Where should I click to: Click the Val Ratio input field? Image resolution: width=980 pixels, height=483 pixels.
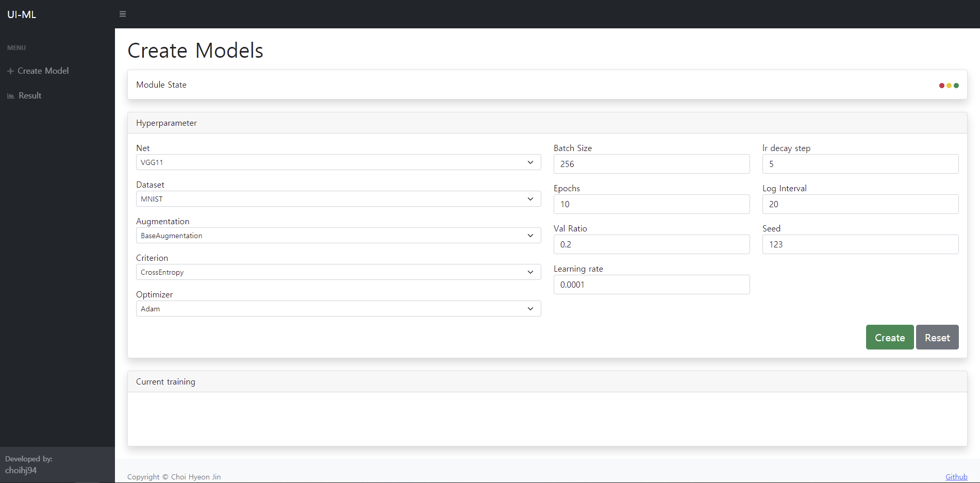coord(652,244)
